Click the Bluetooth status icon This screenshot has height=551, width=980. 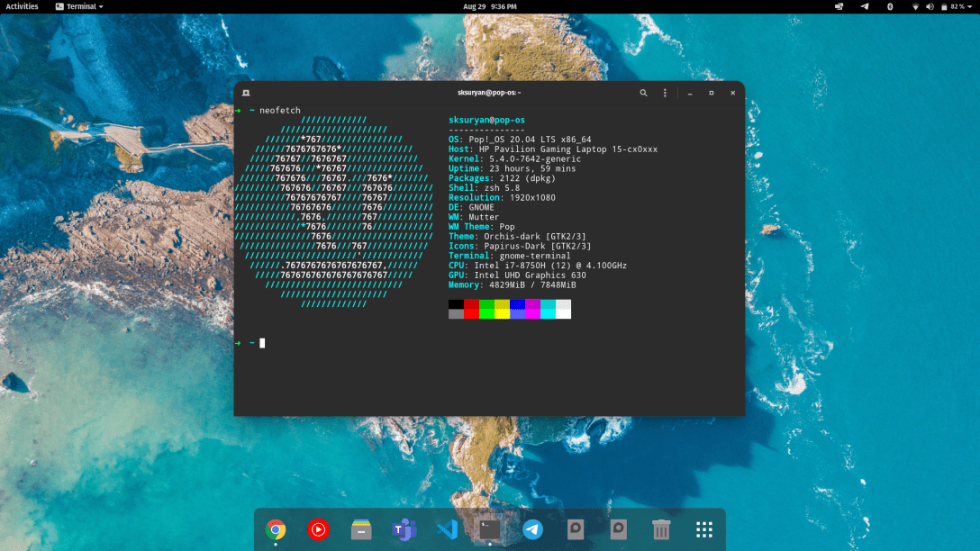[x=890, y=6]
